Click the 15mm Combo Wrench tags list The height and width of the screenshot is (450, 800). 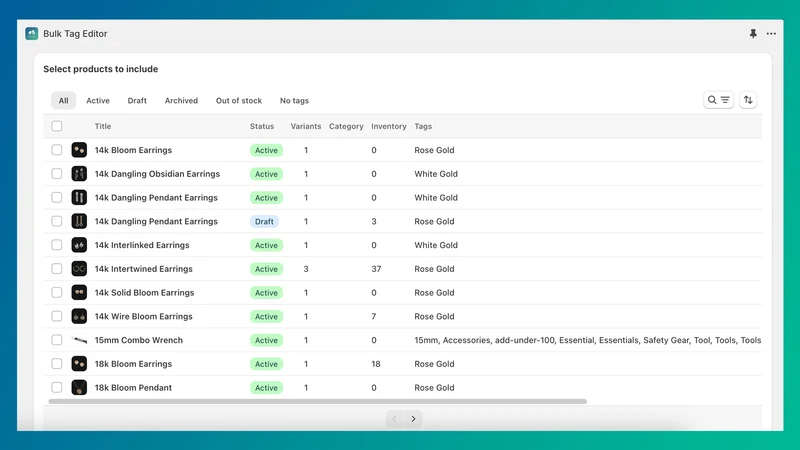pyautogui.click(x=588, y=340)
